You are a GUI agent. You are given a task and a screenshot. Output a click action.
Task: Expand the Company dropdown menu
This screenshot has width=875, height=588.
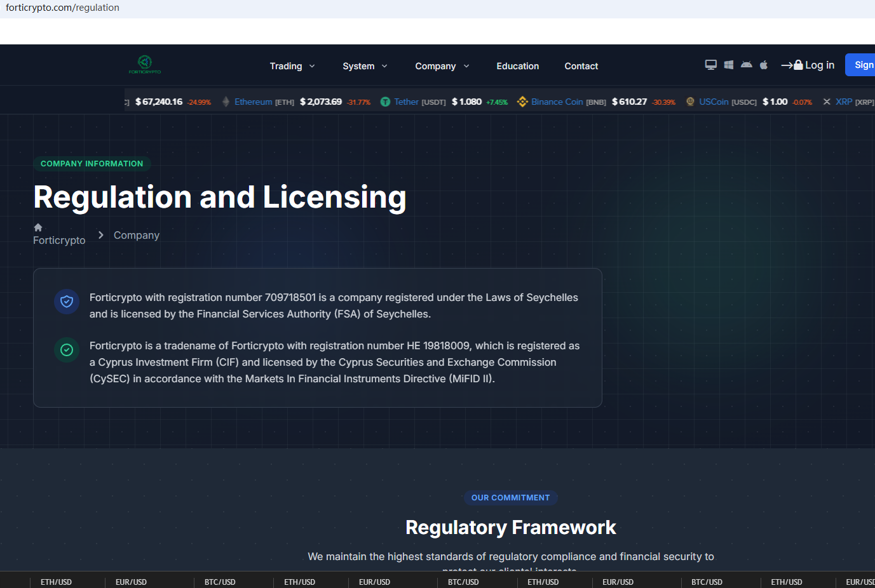point(442,66)
